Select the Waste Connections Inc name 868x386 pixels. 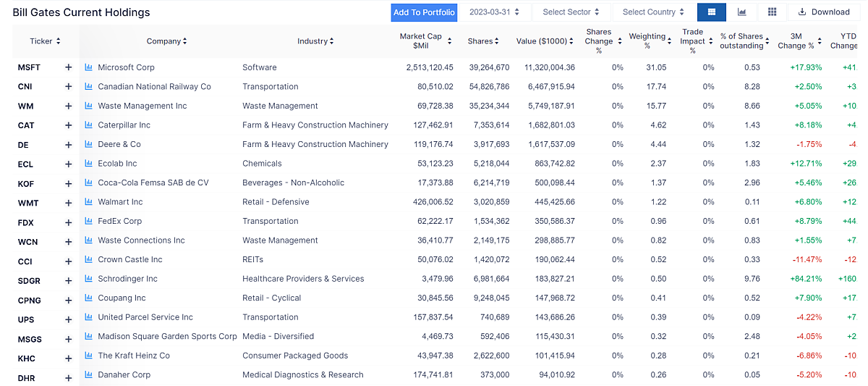(x=142, y=240)
